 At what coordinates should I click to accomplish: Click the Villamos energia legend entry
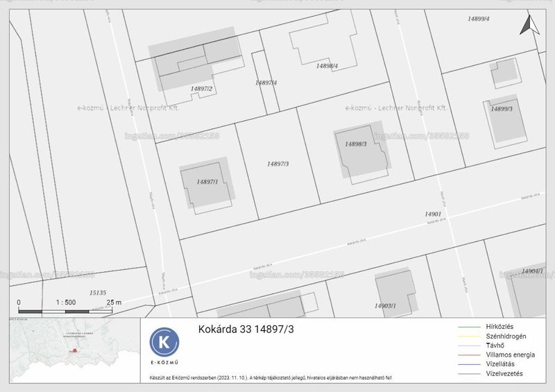pyautogui.click(x=496, y=355)
